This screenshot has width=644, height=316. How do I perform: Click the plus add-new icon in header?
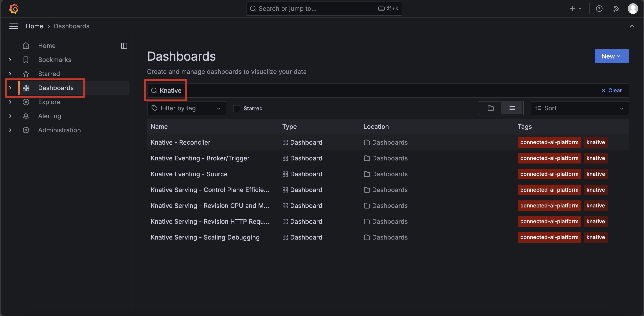(x=572, y=9)
